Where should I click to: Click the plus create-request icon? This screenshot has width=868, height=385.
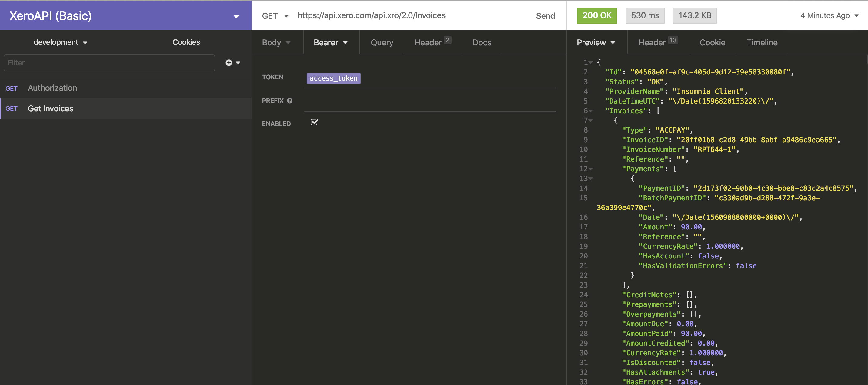229,63
